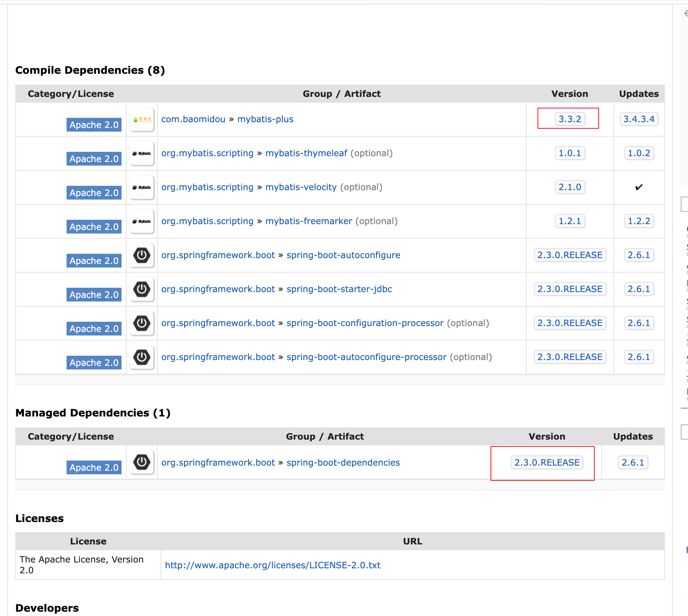Open the mybatis-plus artifact link

point(265,119)
